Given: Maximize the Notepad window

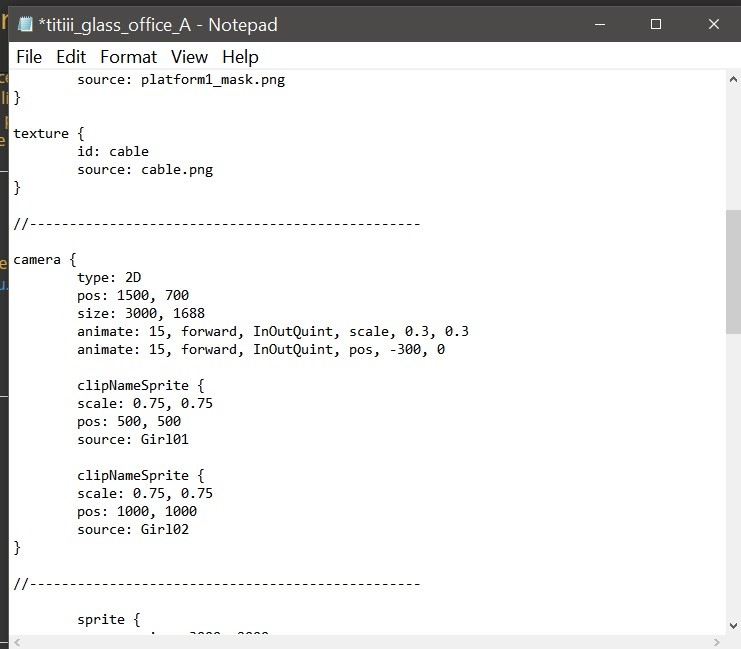Looking at the screenshot, I should point(656,24).
